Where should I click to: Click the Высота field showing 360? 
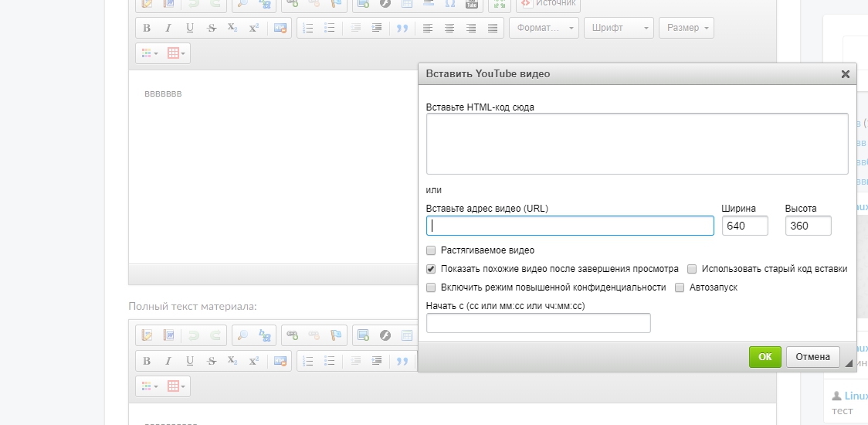tap(809, 226)
